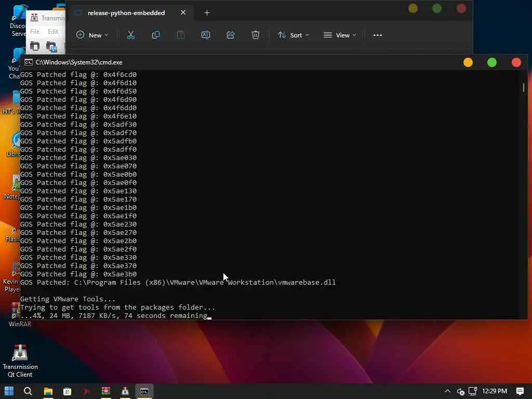Click the cmd.exe title bar icon
The width and height of the screenshot is (532, 399).
pos(29,62)
